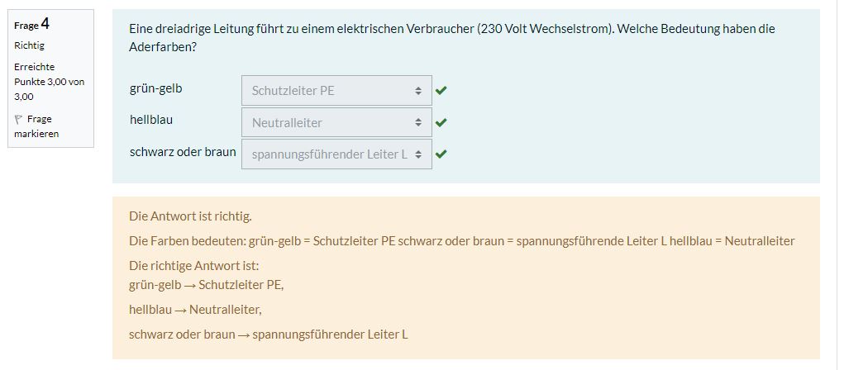Viewport: 868px width, 370px height.
Task: Open the grün-gelb answer dropdown
Action: pos(336,91)
